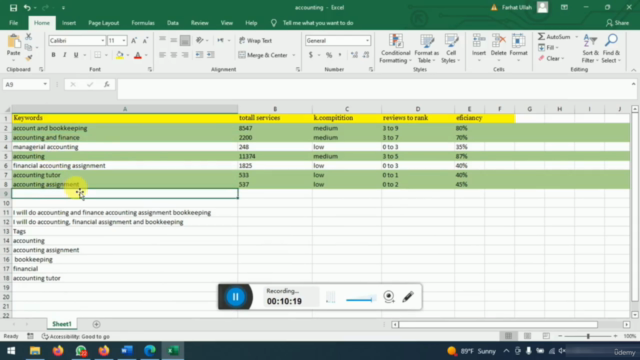Switch to the Data tab
The height and width of the screenshot is (360, 640).
[173, 23]
